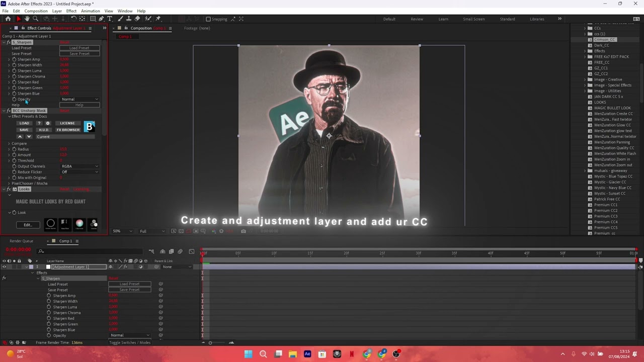Open File Explorer from the taskbar

pos(293,354)
